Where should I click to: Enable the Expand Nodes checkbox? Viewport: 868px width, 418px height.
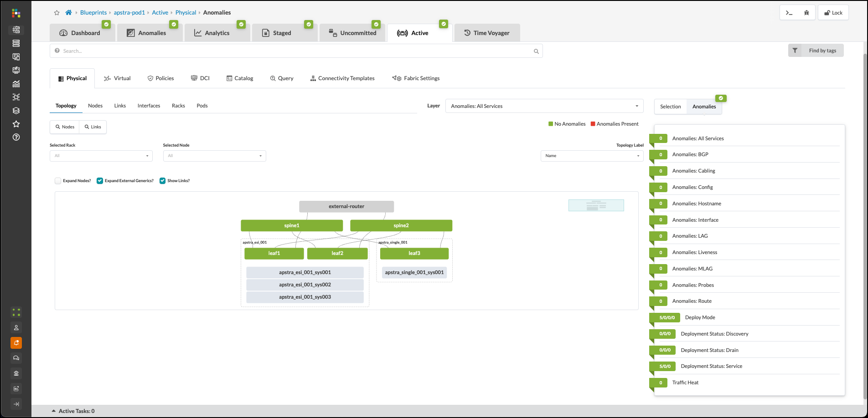click(58, 181)
